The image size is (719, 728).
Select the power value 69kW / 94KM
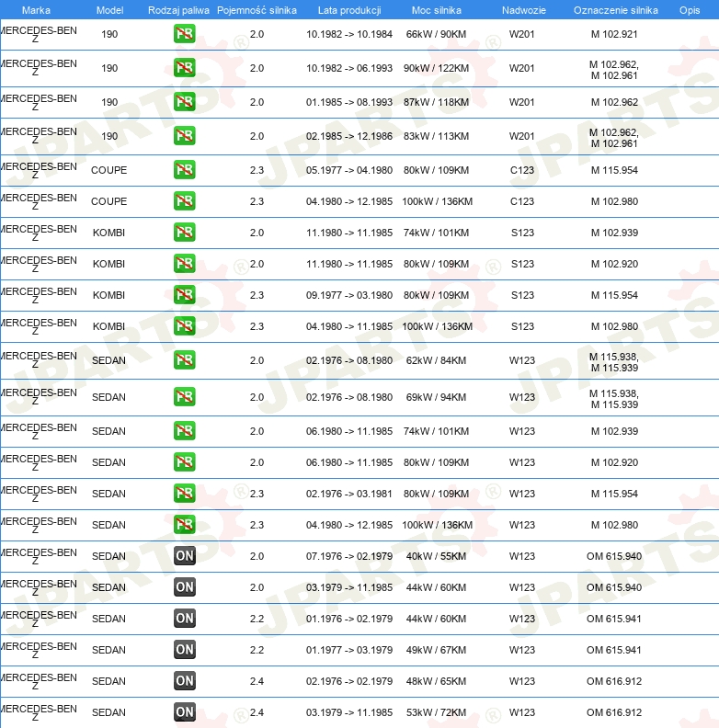436,397
